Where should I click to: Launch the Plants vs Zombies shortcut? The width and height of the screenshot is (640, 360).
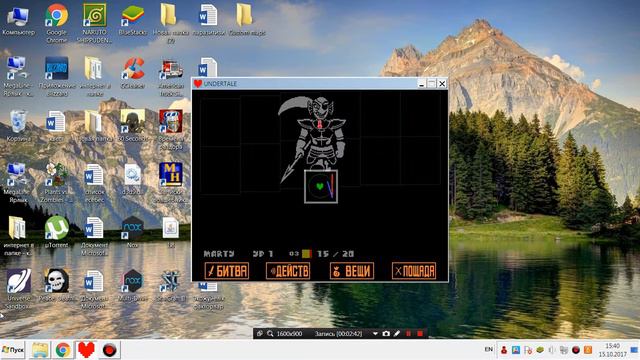click(x=56, y=182)
